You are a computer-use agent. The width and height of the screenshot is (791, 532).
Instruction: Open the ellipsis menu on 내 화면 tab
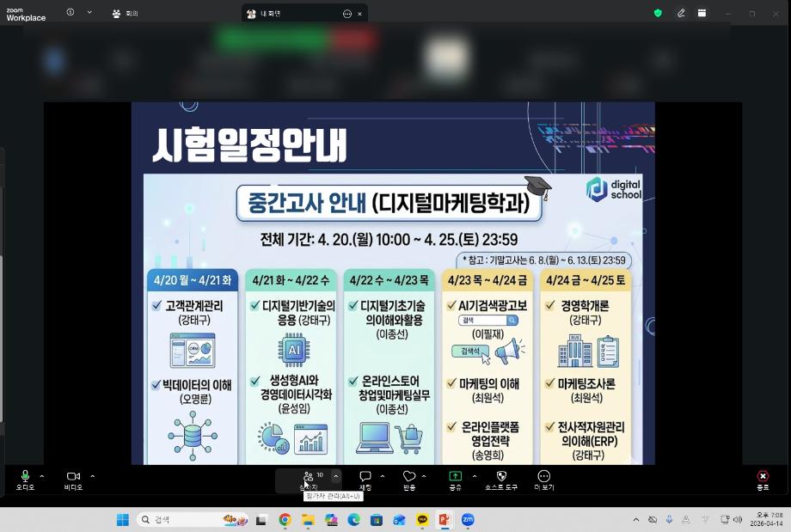(347, 14)
